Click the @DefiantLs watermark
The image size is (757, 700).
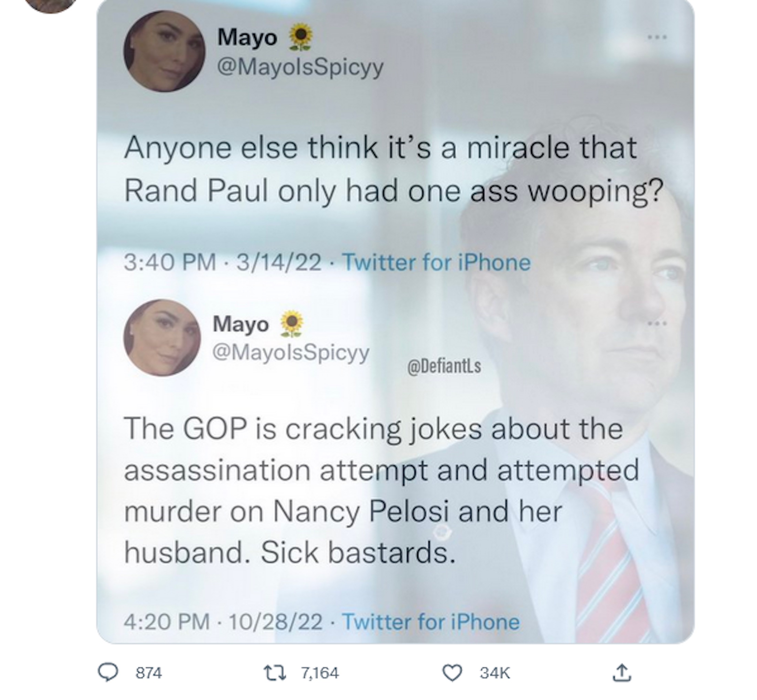coord(444,366)
